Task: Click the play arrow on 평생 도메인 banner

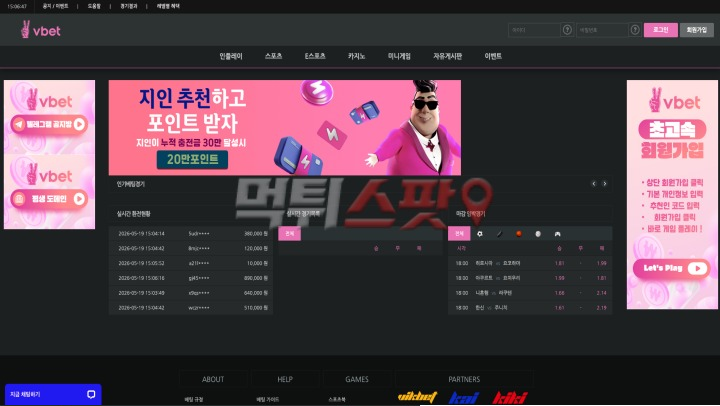Action: [79, 199]
